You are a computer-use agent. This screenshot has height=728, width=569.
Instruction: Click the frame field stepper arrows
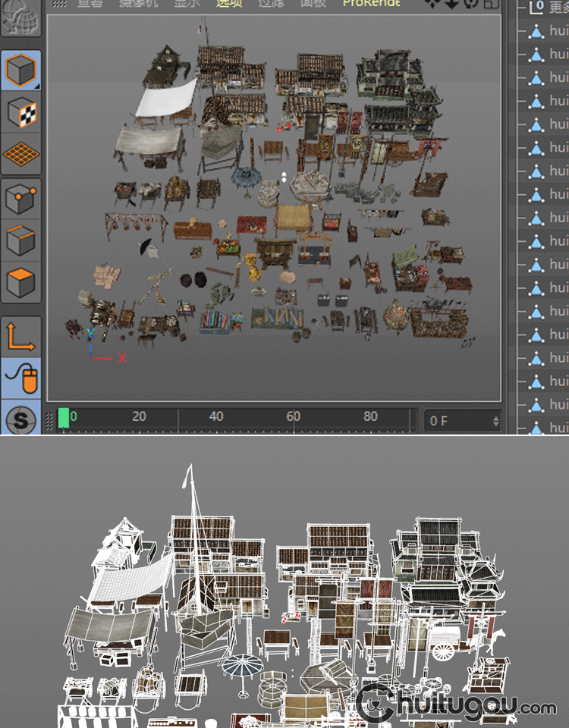click(x=495, y=420)
